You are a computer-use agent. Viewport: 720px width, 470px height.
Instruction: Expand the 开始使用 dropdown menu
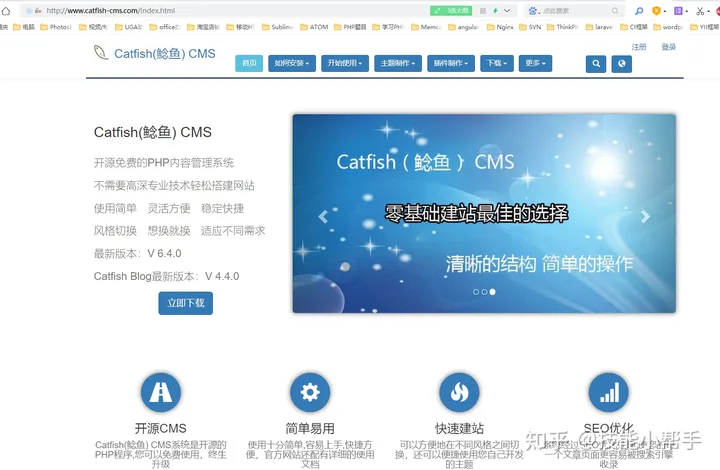coord(346,63)
